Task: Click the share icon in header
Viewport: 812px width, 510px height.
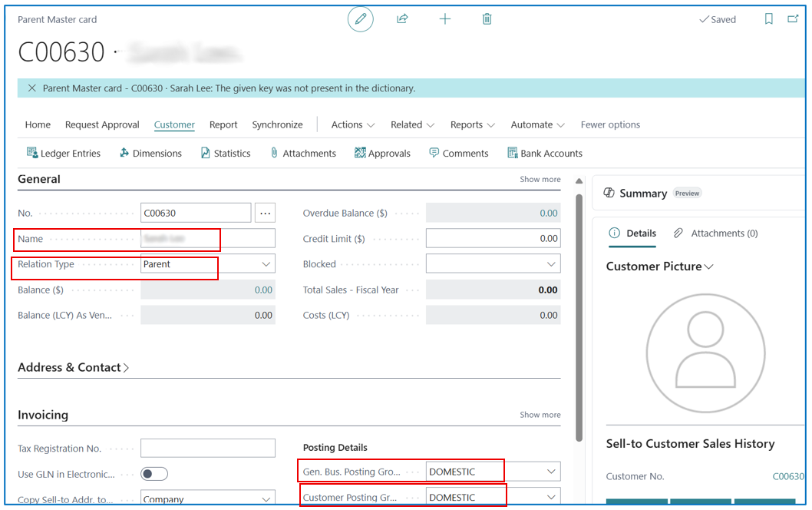Action: click(x=402, y=19)
